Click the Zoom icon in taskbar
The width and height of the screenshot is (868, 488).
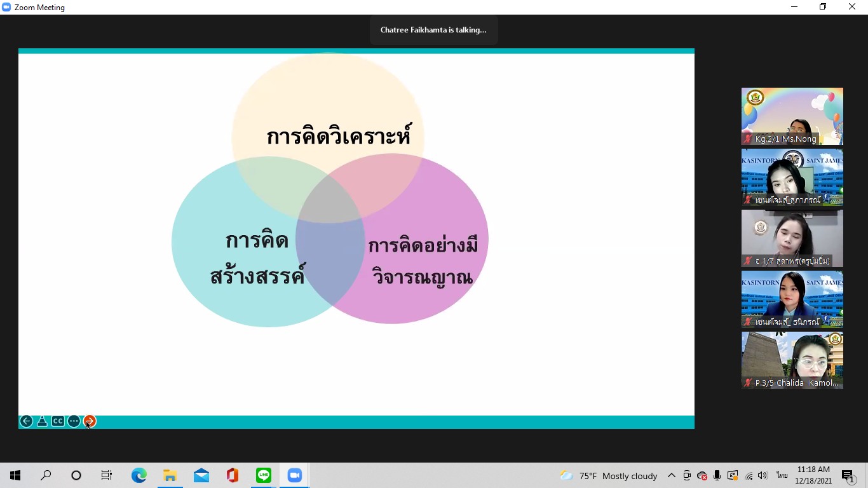[x=295, y=475]
